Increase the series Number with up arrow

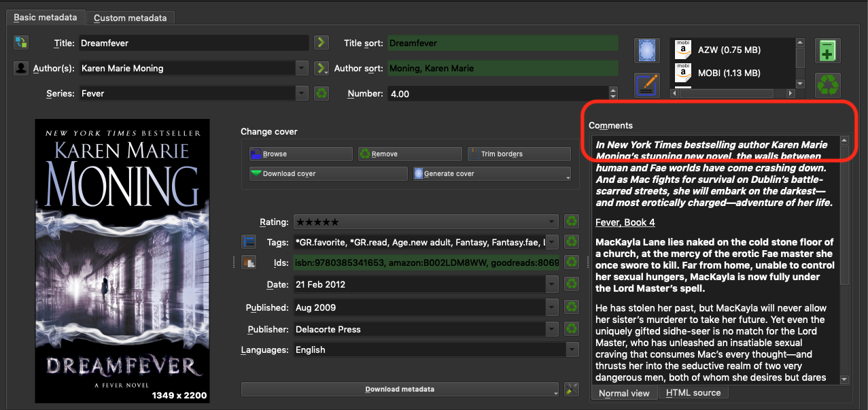point(613,90)
